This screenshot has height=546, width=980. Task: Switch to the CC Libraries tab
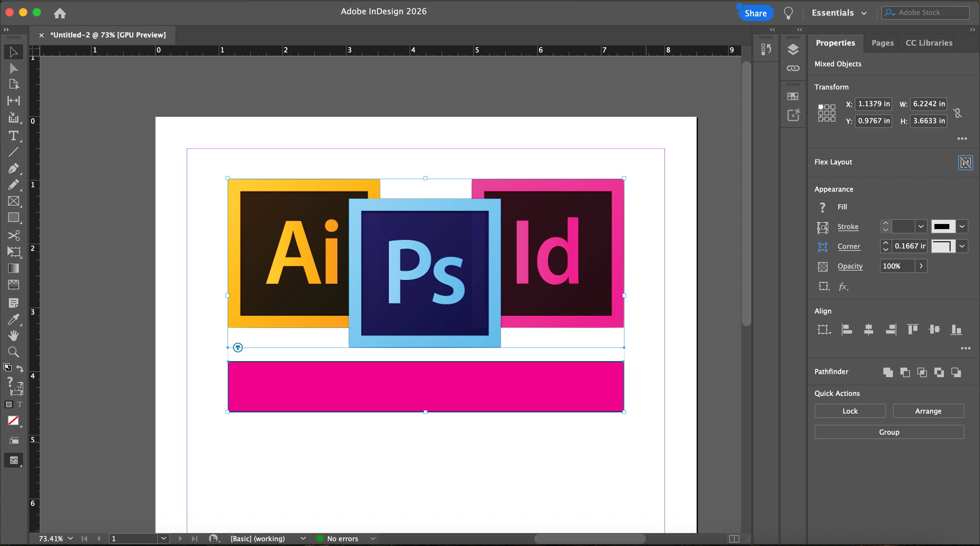tap(929, 43)
